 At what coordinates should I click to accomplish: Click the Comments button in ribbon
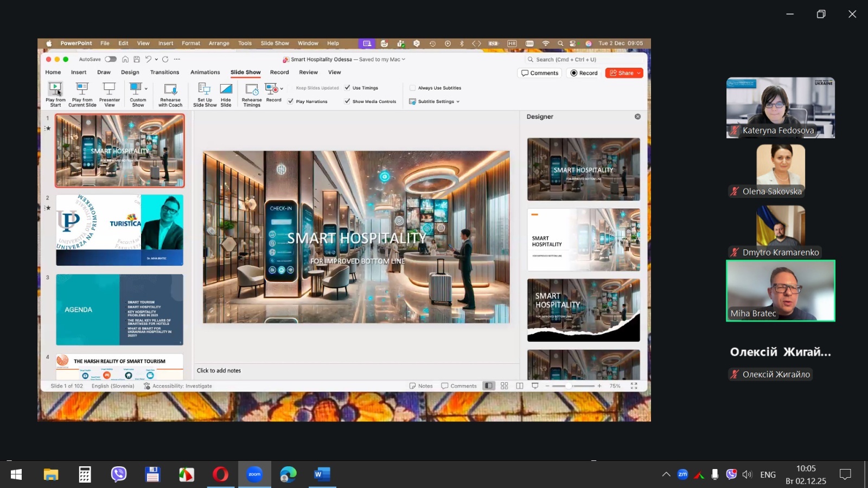[540, 73]
